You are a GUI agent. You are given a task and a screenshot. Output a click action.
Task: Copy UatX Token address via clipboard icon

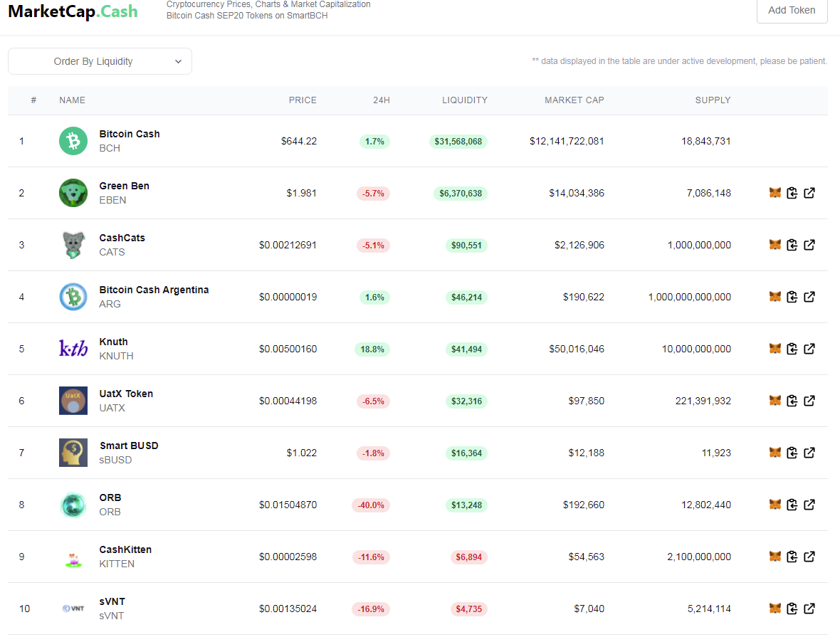(x=792, y=401)
